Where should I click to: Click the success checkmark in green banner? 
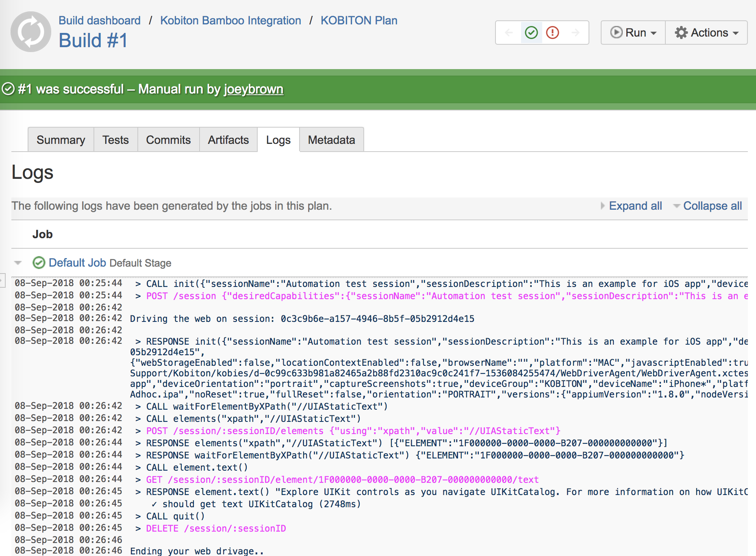tap(8, 89)
